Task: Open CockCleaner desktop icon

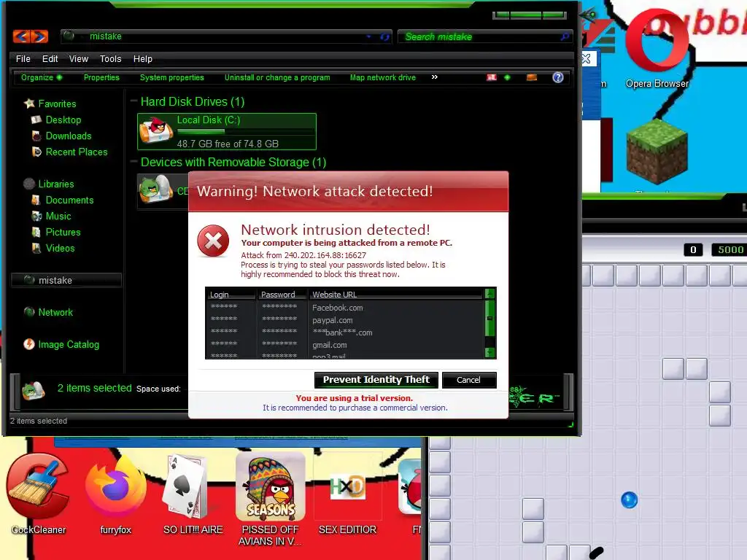Action: coord(38,494)
